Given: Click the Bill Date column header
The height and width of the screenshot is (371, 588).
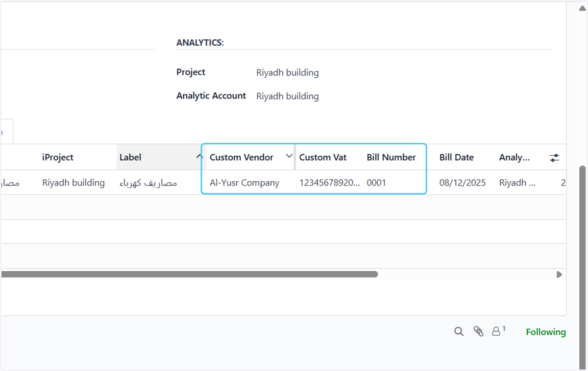Looking at the screenshot, I should coord(457,157).
